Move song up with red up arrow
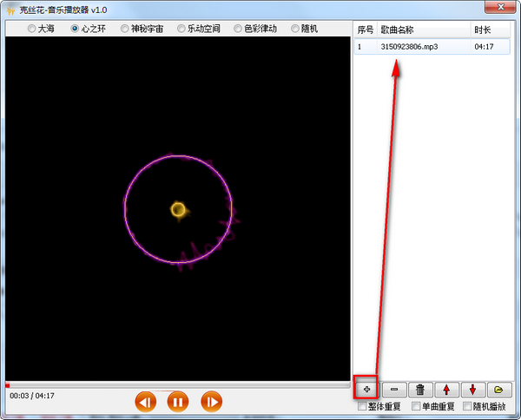521x420 pixels. pos(446,389)
